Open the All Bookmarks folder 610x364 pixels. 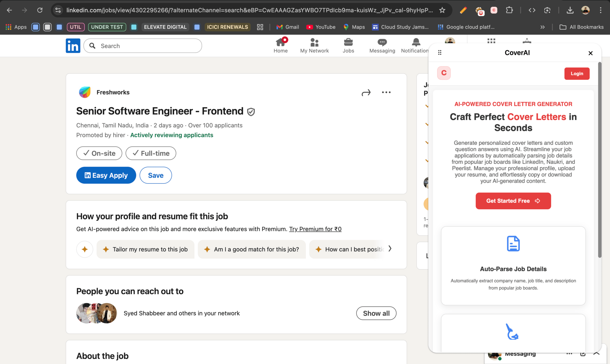(581, 27)
